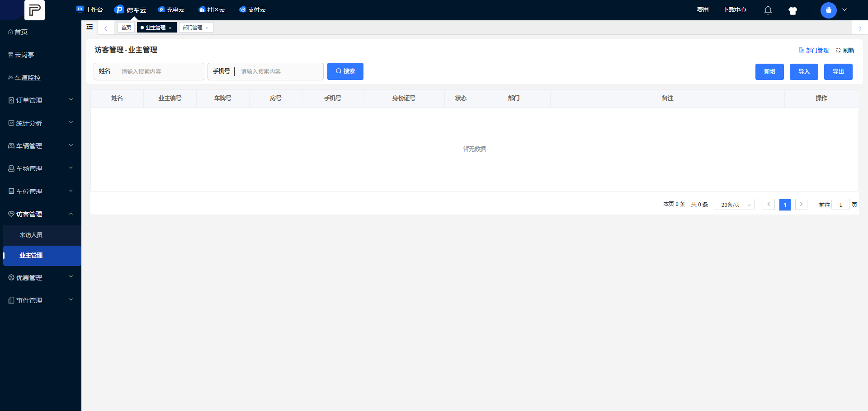
Task: Click 刷新 to refresh the list
Action: (845, 50)
